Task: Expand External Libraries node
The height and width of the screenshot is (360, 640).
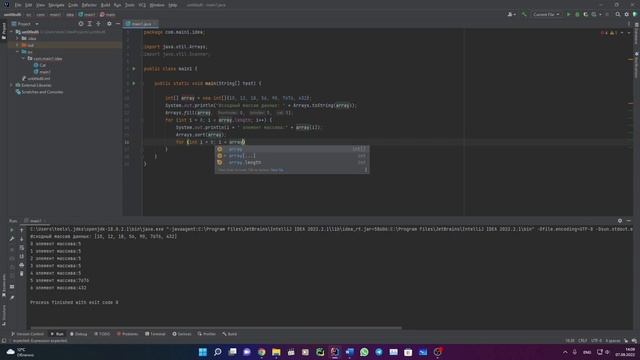Action: [x=12, y=85]
